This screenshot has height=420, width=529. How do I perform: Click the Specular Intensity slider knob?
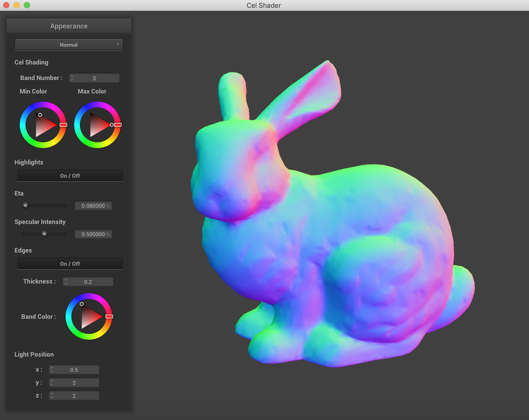pyautogui.click(x=44, y=234)
